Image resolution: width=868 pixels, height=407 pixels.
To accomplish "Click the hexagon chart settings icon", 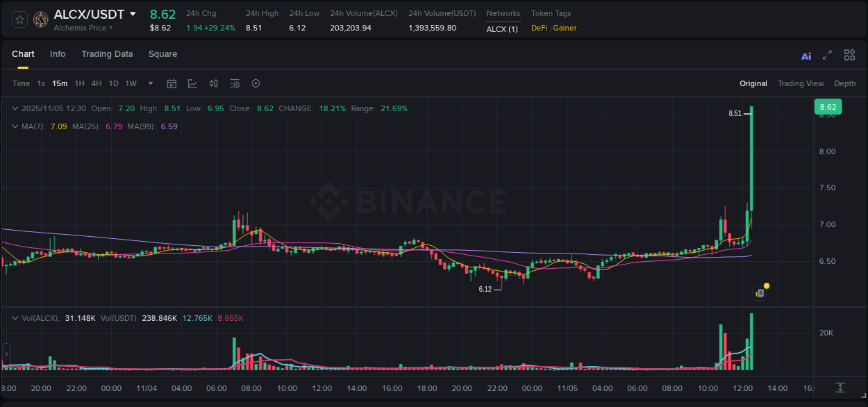I will point(256,83).
